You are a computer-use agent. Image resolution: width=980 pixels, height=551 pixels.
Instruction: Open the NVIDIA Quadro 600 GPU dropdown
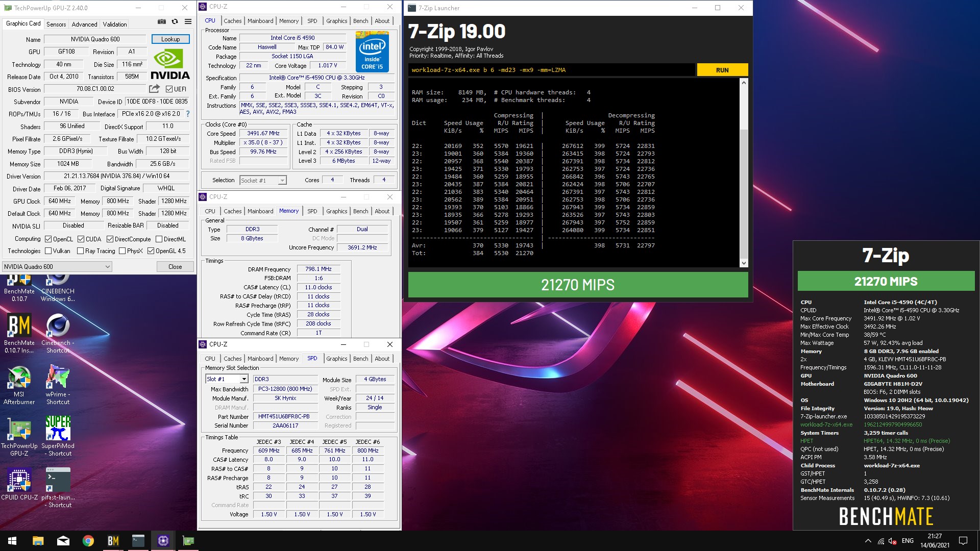click(57, 266)
